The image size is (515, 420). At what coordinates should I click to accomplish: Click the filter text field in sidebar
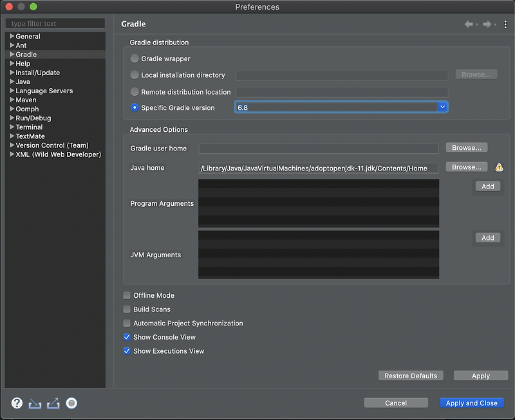pyautogui.click(x=55, y=23)
